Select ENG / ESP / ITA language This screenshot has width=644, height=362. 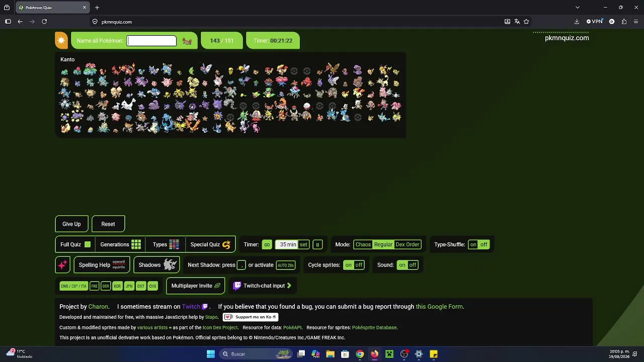point(73,286)
